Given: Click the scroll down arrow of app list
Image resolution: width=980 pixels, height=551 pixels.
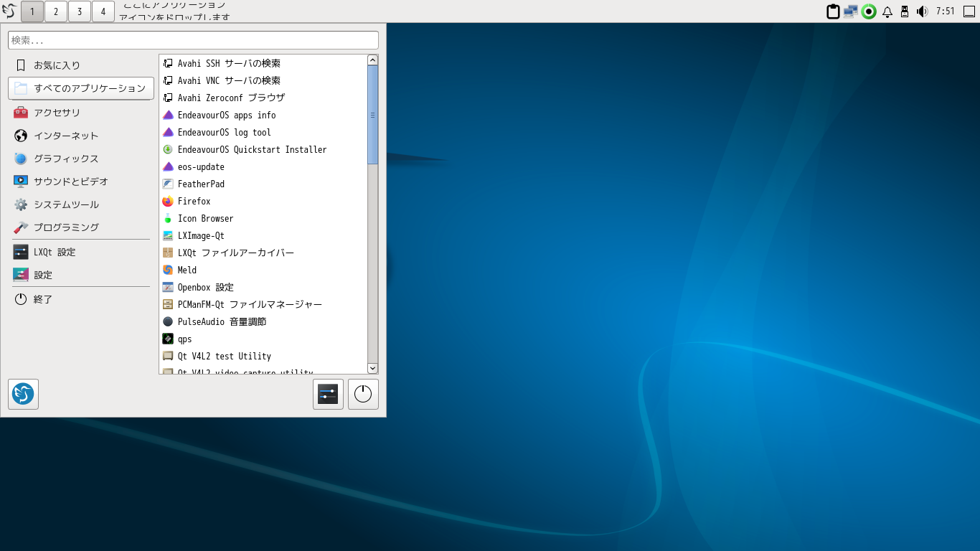Looking at the screenshot, I should [x=372, y=368].
